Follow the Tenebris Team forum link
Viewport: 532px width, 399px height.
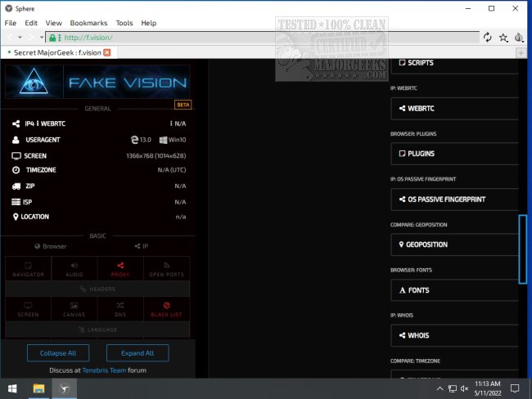coord(104,370)
